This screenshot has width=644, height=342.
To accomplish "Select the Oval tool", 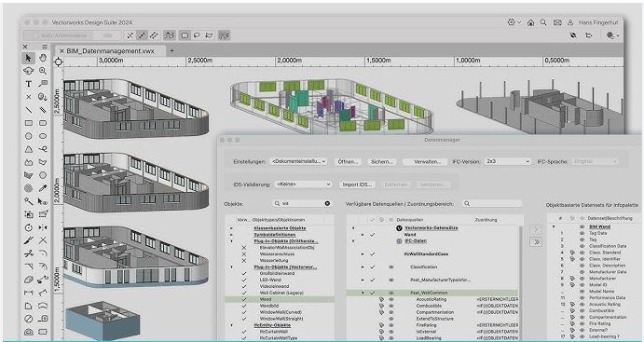I will pyautogui.click(x=43, y=136).
